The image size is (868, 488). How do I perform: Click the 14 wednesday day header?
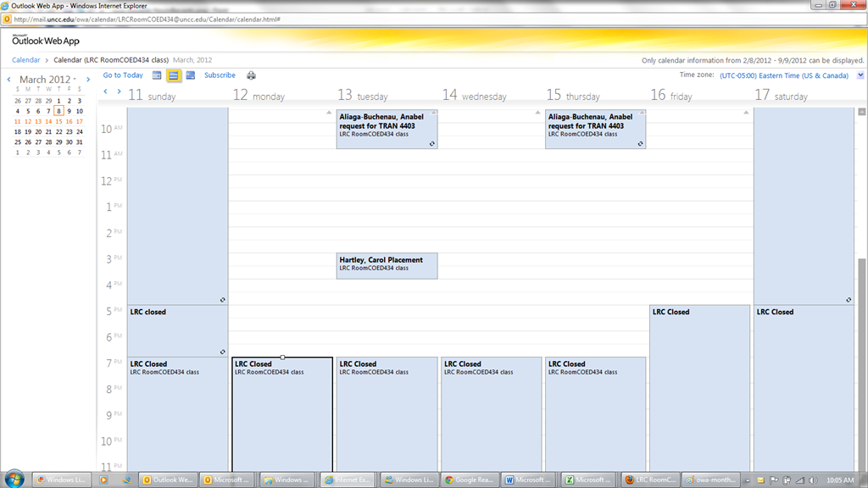(474, 96)
